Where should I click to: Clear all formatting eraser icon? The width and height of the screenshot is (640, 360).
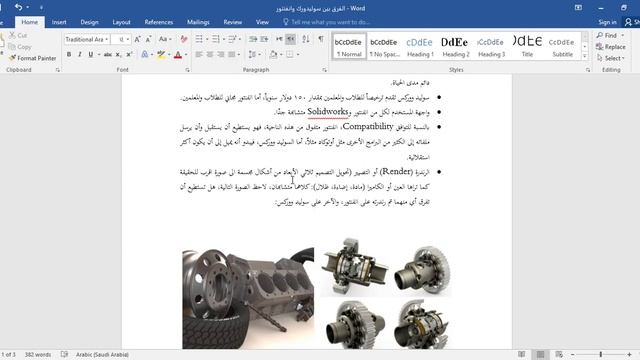pyautogui.click(x=184, y=39)
